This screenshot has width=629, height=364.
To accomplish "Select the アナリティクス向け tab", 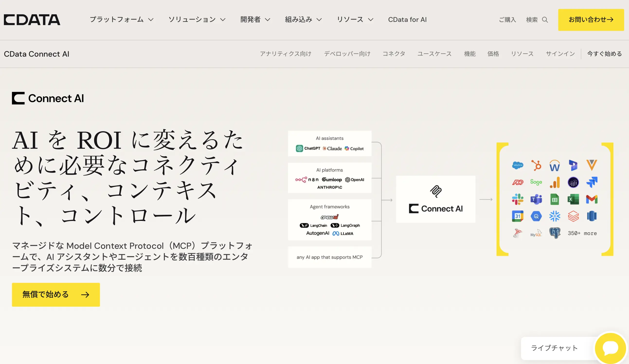I will 286,54.
